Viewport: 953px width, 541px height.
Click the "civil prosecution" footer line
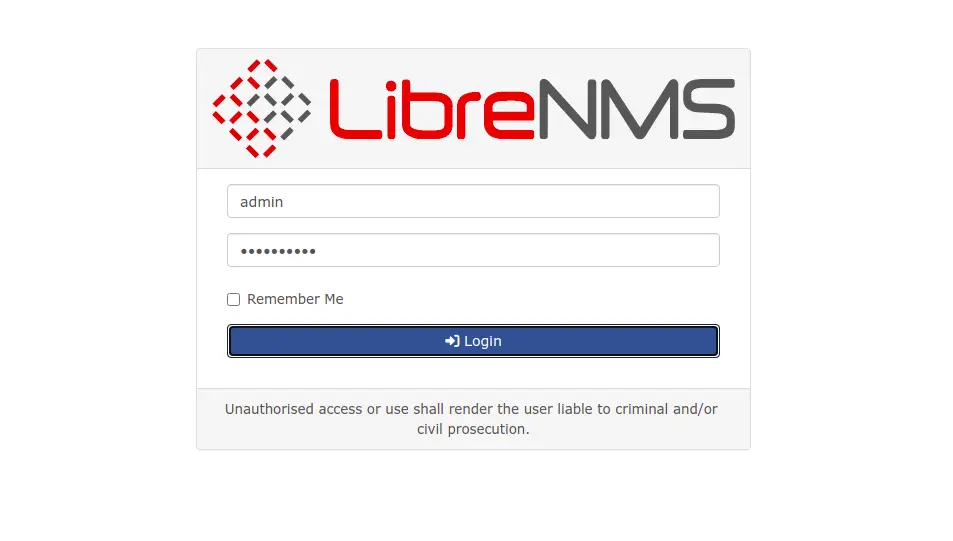(x=473, y=429)
